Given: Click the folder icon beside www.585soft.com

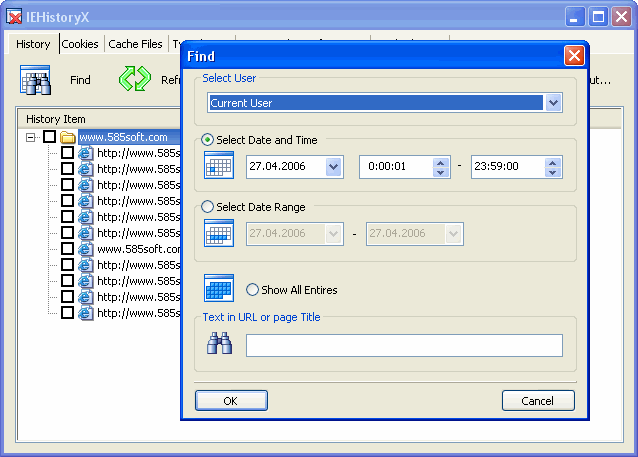Looking at the screenshot, I should click(x=68, y=137).
